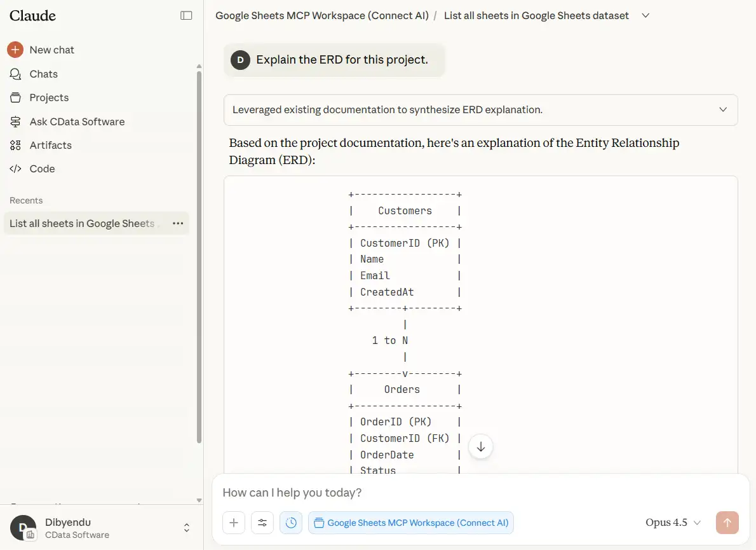
Task: Open the Code section icon
Action: click(15, 168)
